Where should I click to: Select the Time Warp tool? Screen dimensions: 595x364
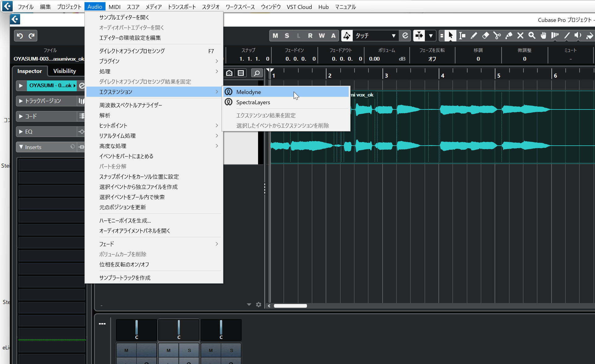point(555,36)
